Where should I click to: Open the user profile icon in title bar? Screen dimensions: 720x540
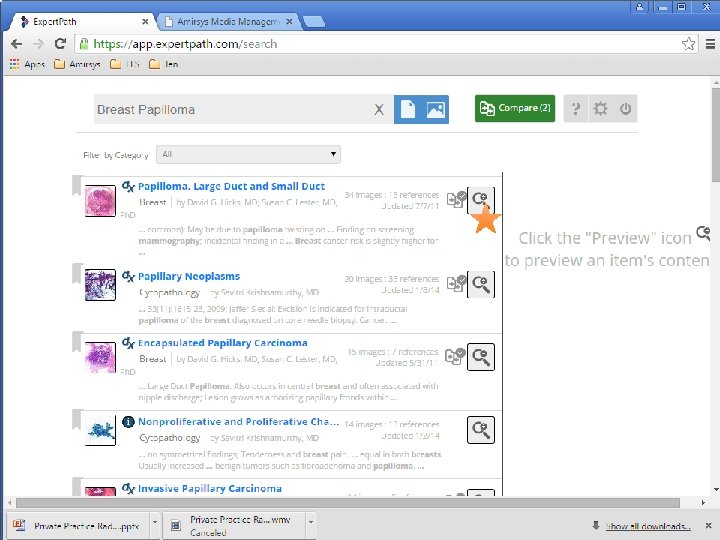[640, 6]
